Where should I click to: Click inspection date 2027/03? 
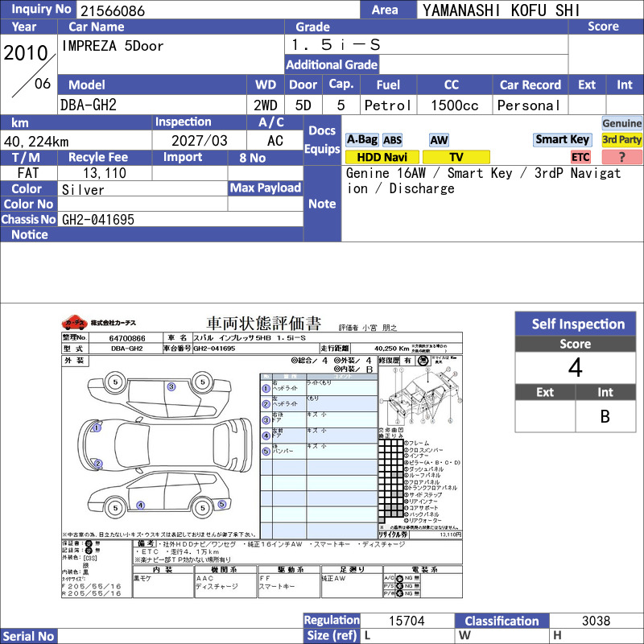tap(199, 141)
